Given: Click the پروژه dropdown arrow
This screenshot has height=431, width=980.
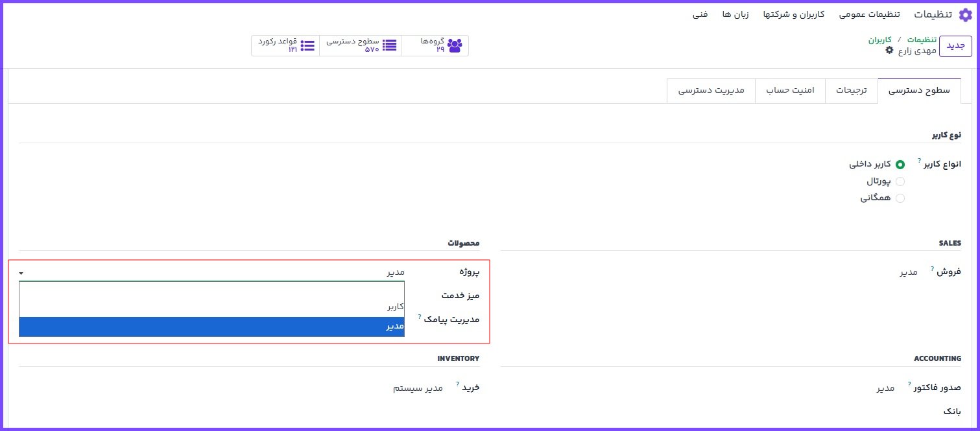Looking at the screenshot, I should tap(21, 274).
